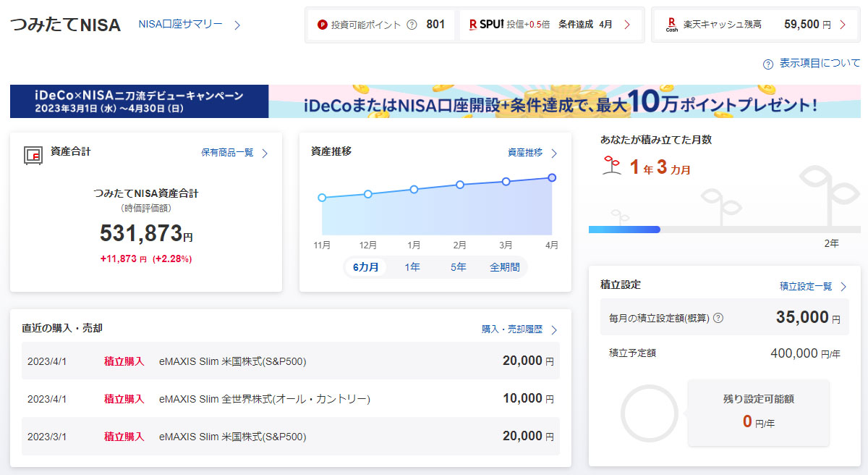Screen dimensions: 868x475
Task: Click the Rakuten Cash logo icon
Action: 671,25
